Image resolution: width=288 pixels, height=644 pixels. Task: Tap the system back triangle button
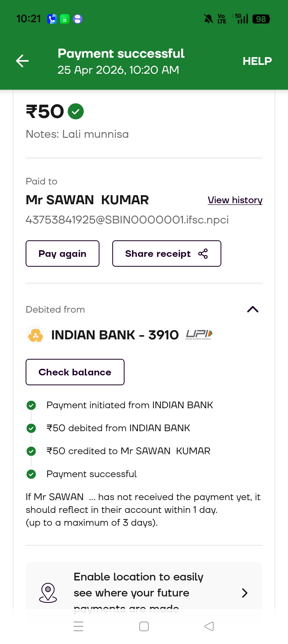209,626
